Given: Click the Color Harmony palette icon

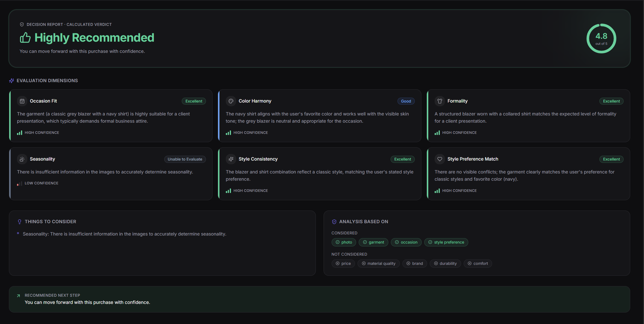Looking at the screenshot, I should coord(231,101).
